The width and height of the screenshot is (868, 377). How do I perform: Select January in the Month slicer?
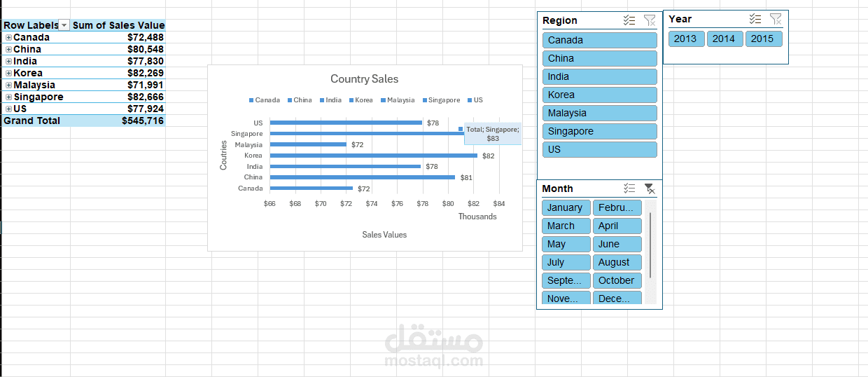(x=566, y=207)
